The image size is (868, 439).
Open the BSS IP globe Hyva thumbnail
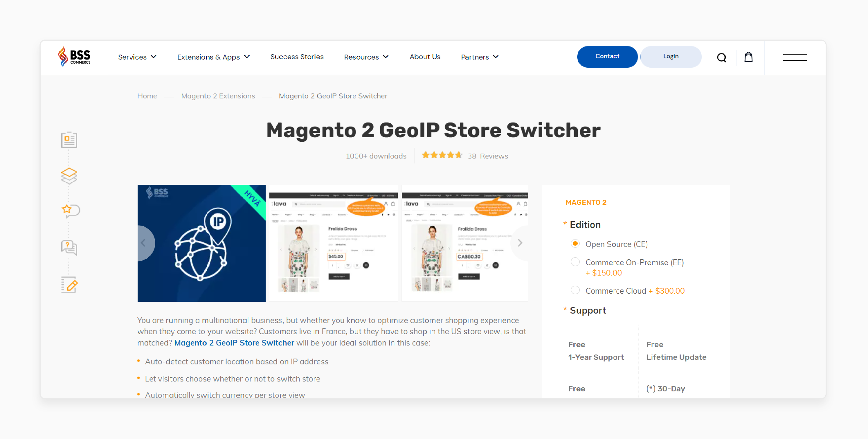201,243
